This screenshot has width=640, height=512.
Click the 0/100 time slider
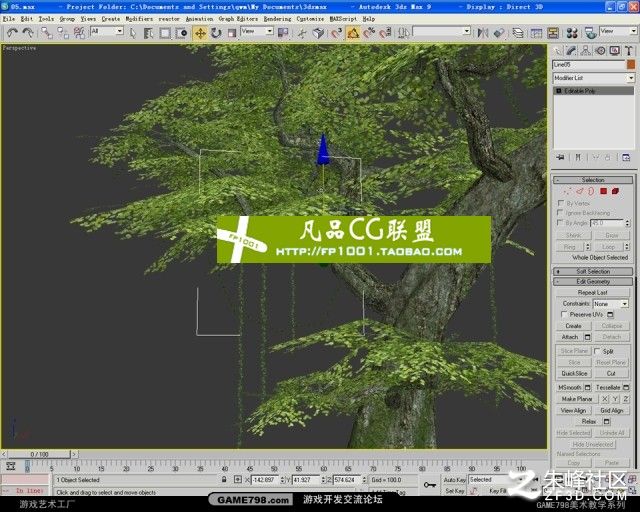39,454
